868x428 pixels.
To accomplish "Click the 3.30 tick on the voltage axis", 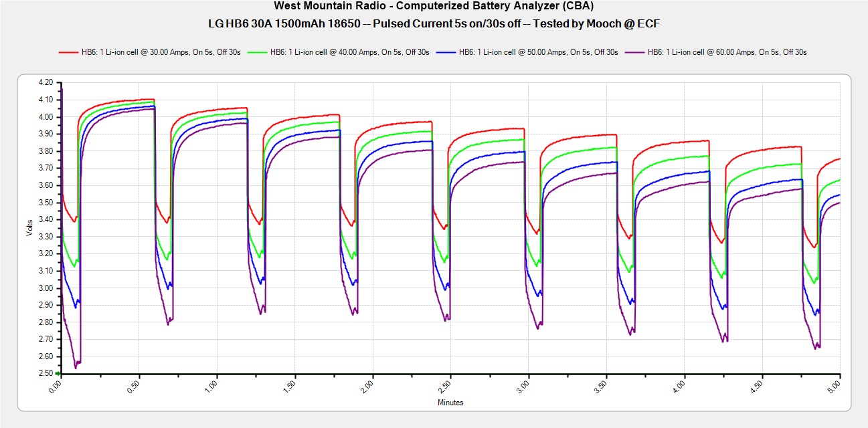I will pos(46,237).
